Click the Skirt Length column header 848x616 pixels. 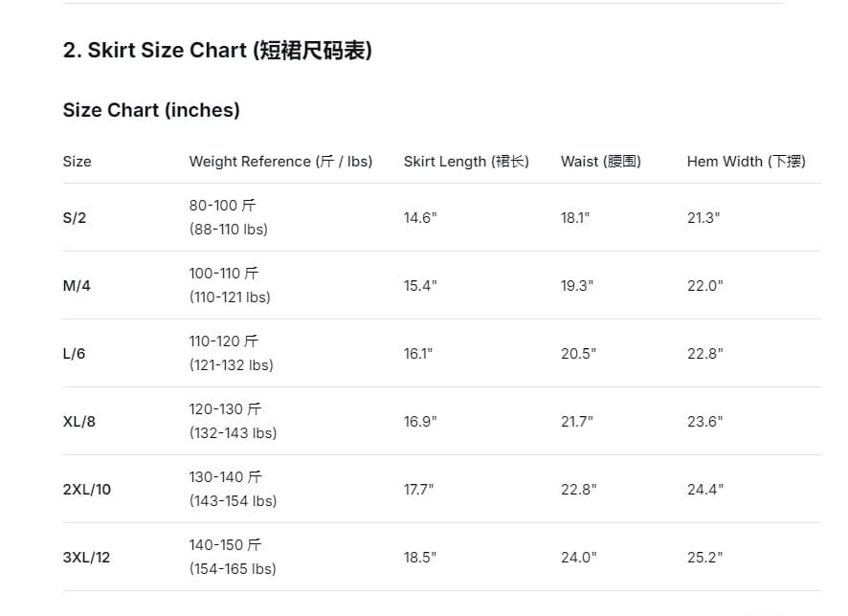466,162
